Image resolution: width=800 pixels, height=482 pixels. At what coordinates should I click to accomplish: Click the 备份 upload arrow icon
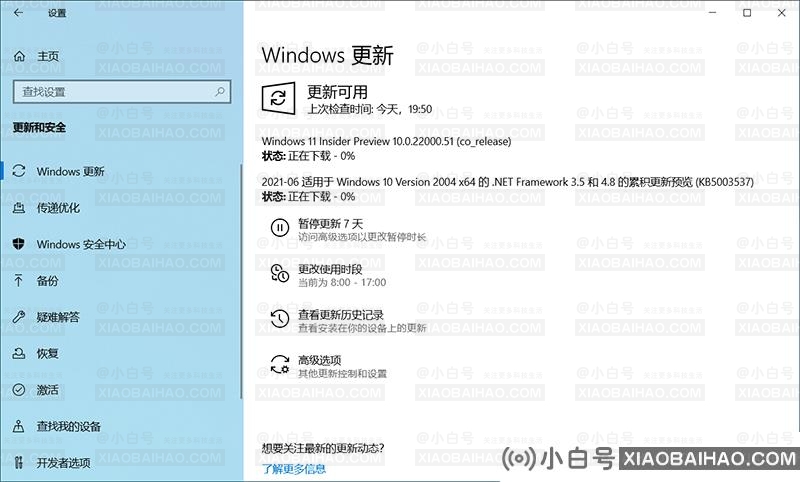click(19, 280)
